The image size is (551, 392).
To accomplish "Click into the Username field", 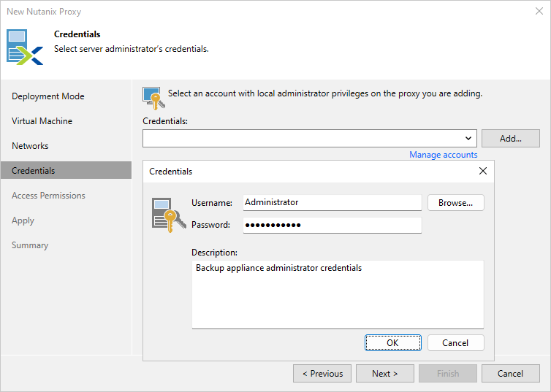I will (332, 203).
